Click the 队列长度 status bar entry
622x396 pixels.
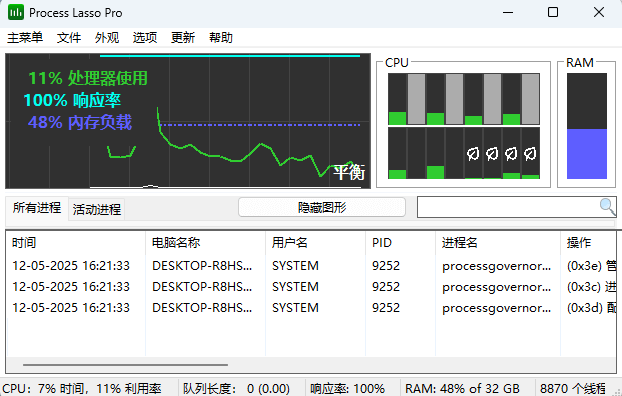(236, 388)
